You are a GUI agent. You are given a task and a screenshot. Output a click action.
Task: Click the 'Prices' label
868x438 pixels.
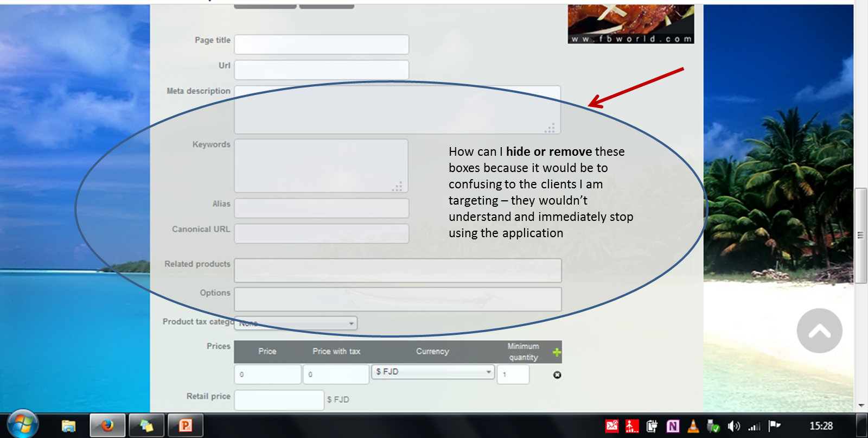(x=219, y=346)
